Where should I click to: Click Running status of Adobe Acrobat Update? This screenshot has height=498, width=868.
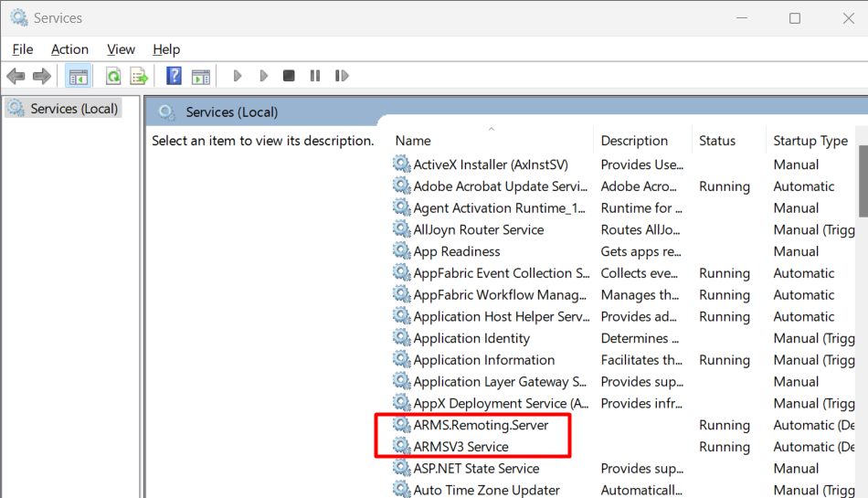coord(724,186)
